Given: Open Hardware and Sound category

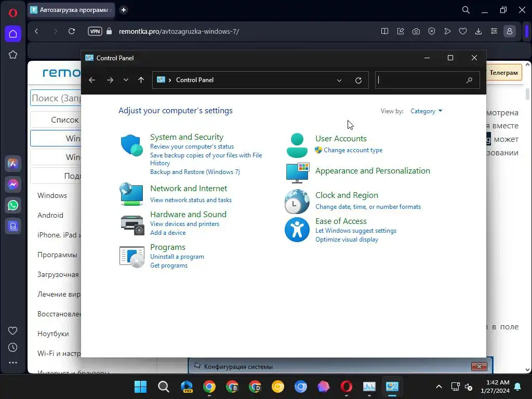Looking at the screenshot, I should (x=188, y=215).
